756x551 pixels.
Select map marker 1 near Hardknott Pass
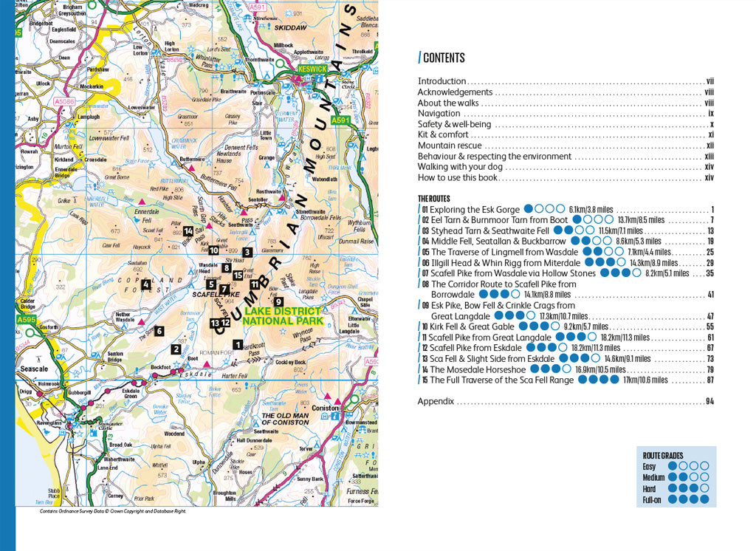tap(238, 345)
